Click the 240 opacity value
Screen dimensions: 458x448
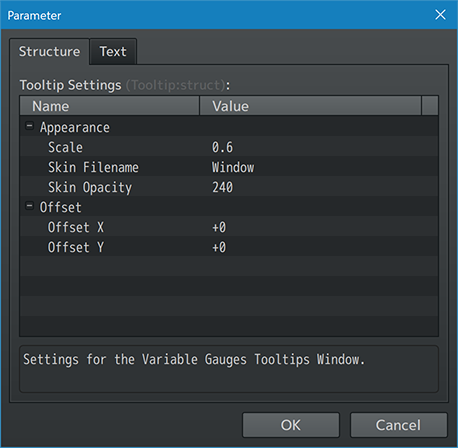point(222,187)
